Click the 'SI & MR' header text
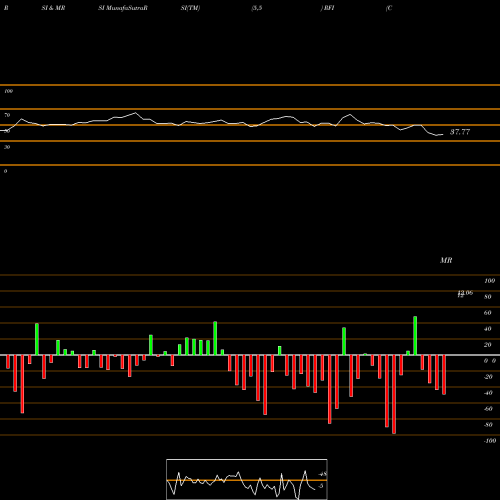The image size is (500, 500). pos(53,8)
